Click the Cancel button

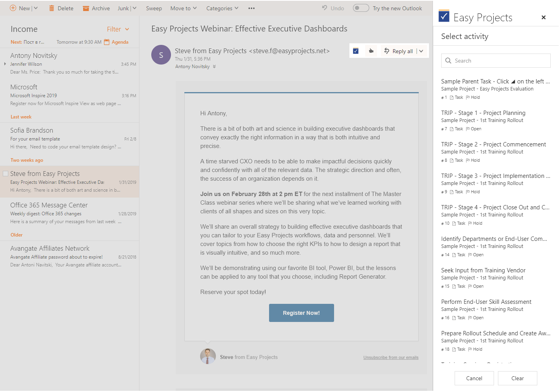point(474,378)
